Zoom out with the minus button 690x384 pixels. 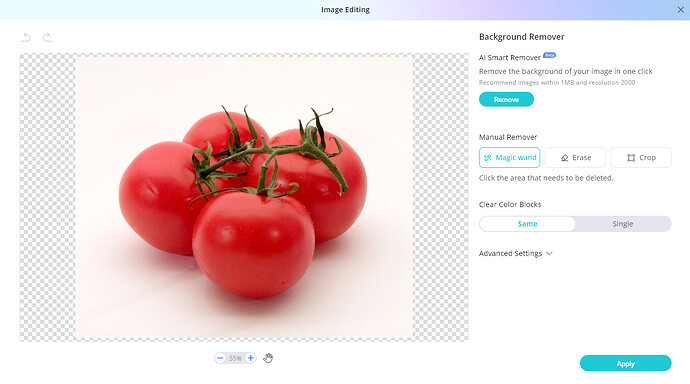pos(220,358)
